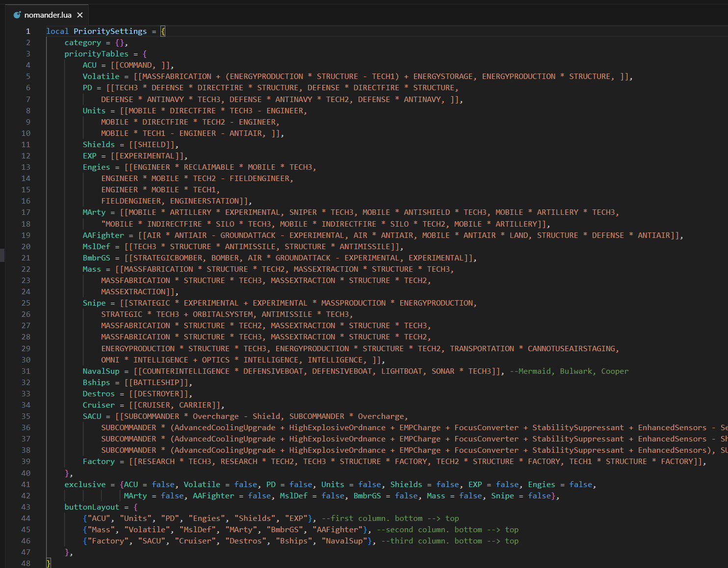The image size is (728, 568).
Task: Click the 'BmbrGS' key on line 21
Action: coord(97,258)
